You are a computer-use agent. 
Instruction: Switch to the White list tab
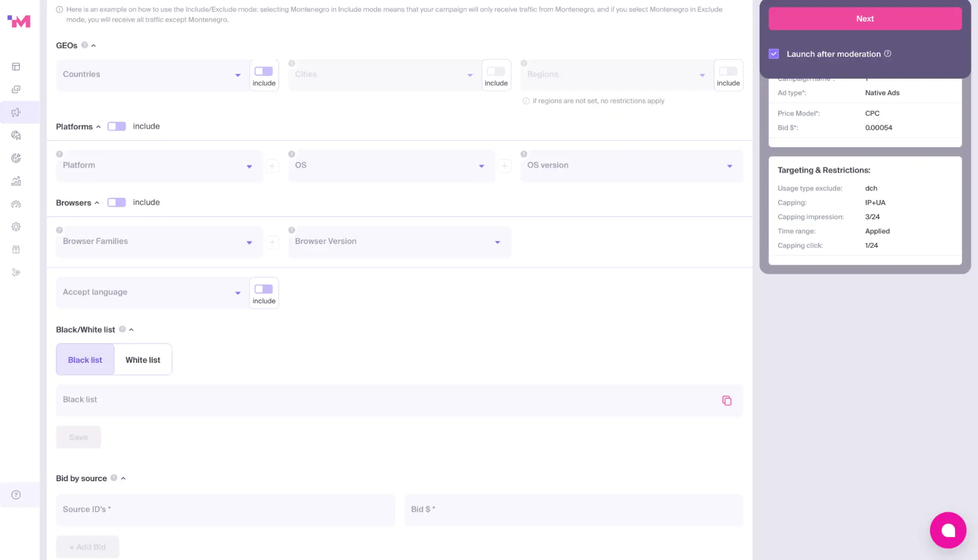tap(143, 359)
